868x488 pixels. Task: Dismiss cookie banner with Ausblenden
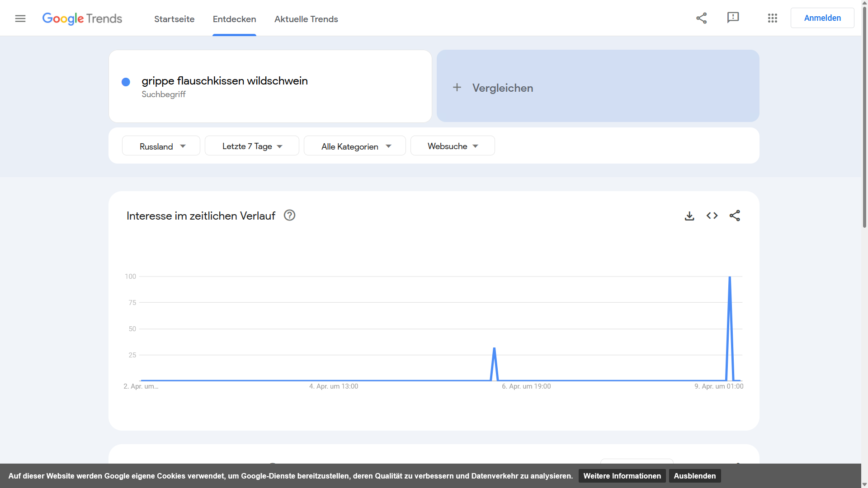click(x=695, y=476)
